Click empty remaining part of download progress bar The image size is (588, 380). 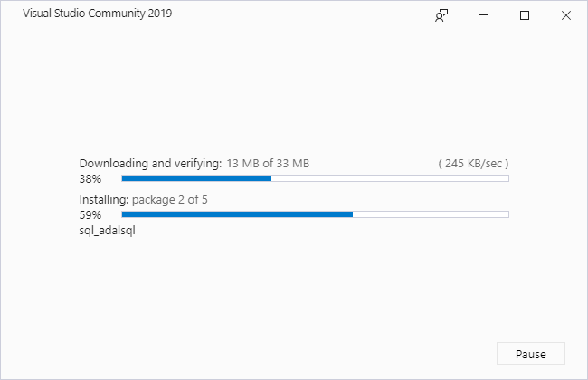(389, 178)
